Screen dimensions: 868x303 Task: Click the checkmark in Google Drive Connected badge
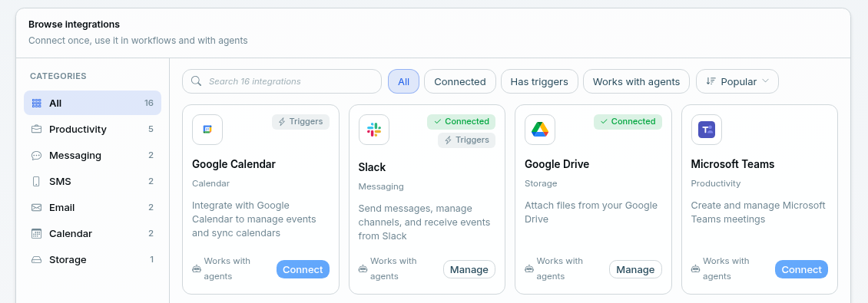604,122
